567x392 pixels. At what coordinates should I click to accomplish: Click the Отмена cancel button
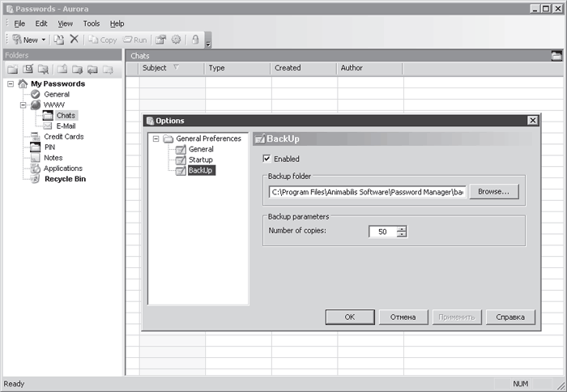403,317
